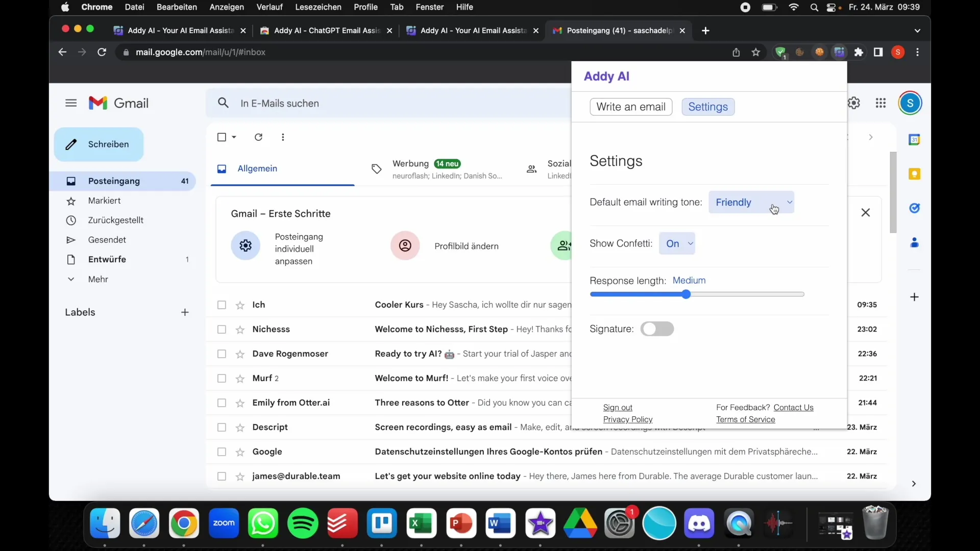Enable the Signature toggle in settings

[x=656, y=329]
